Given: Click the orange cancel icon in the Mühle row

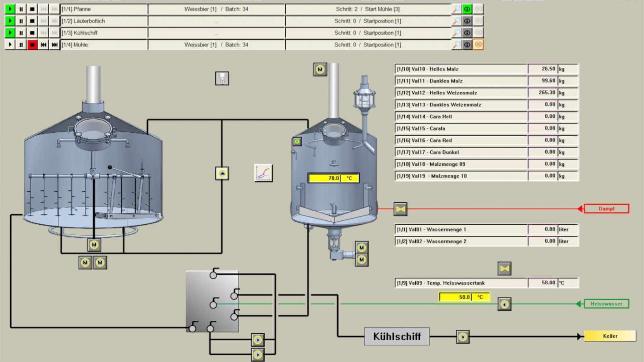Looking at the screenshot, I should coord(479,45).
